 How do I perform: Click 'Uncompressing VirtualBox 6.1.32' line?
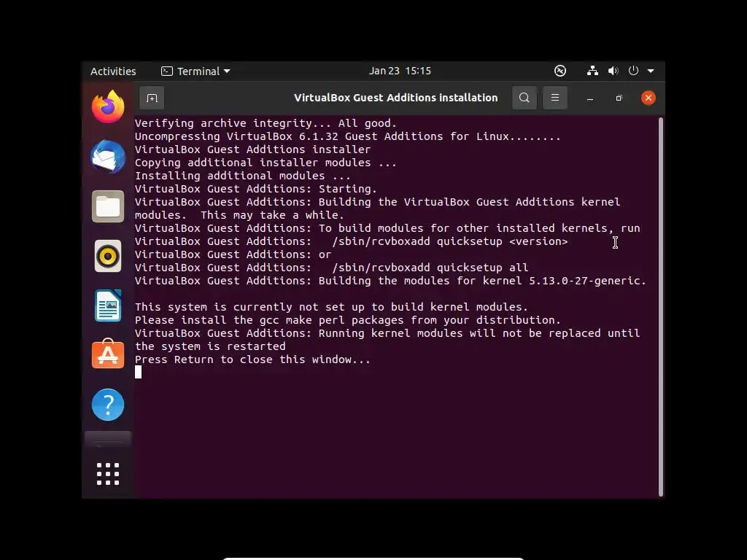[x=348, y=136]
